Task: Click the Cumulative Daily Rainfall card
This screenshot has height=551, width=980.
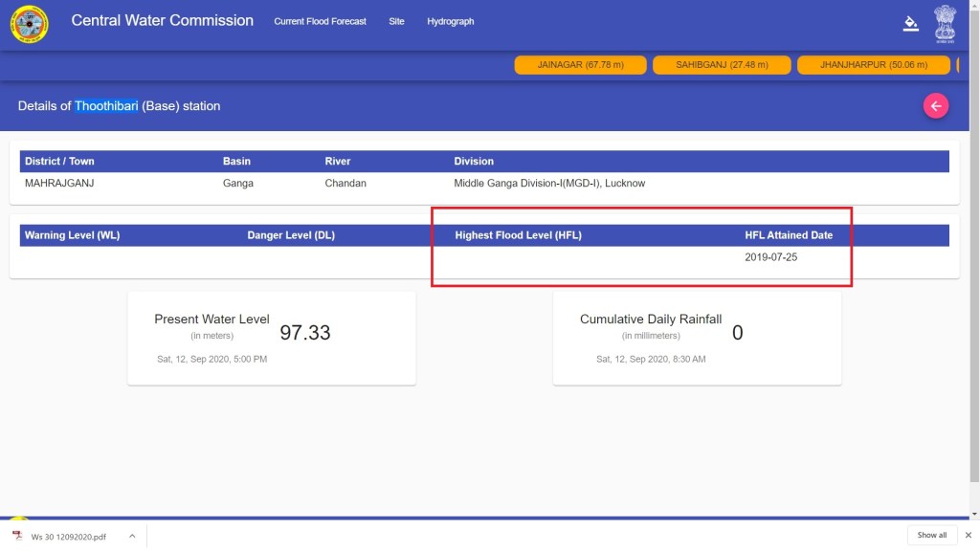Action: coord(697,338)
